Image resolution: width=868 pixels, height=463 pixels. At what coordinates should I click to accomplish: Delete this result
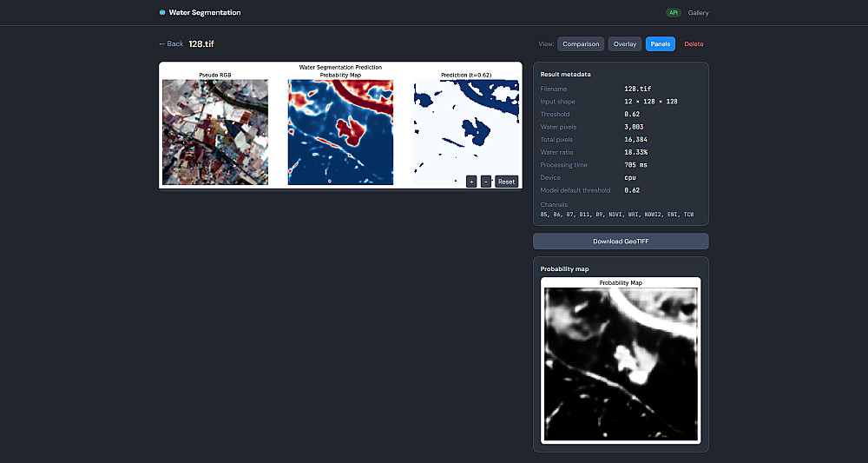pos(694,43)
